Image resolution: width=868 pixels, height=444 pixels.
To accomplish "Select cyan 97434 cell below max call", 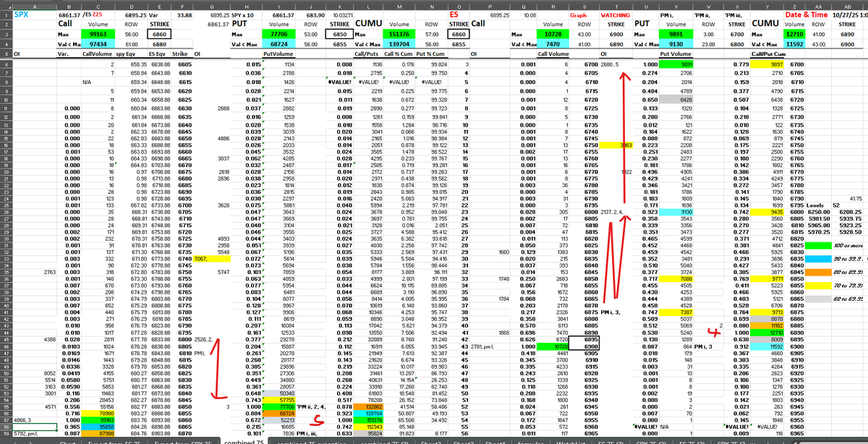I will 99,44.
